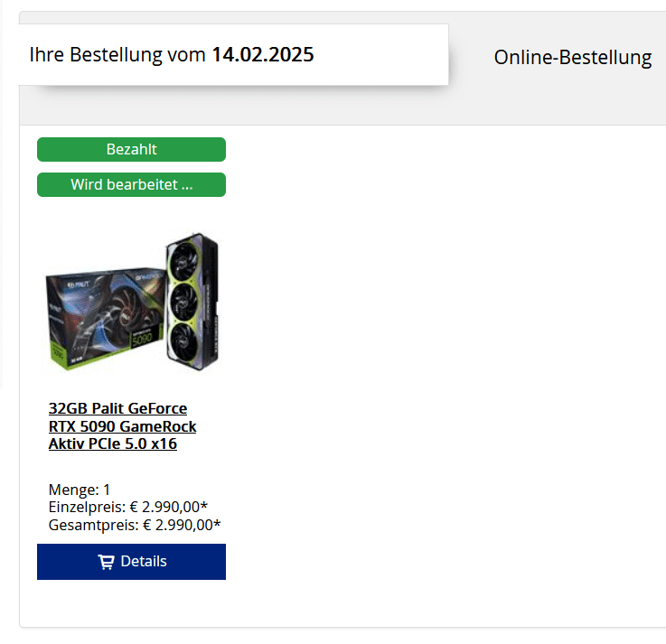Click the Online-Bestellung label
The height and width of the screenshot is (644, 666).
pos(573,57)
